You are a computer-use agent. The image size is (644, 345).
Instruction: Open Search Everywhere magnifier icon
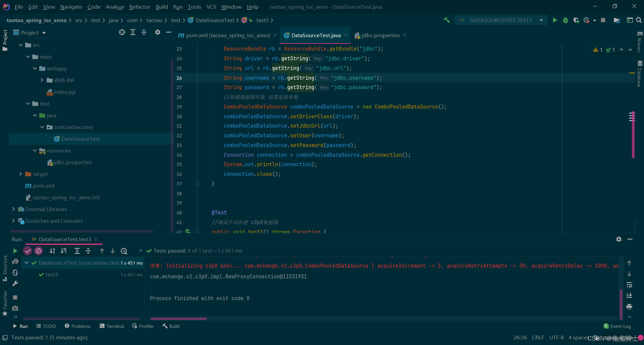(639, 20)
